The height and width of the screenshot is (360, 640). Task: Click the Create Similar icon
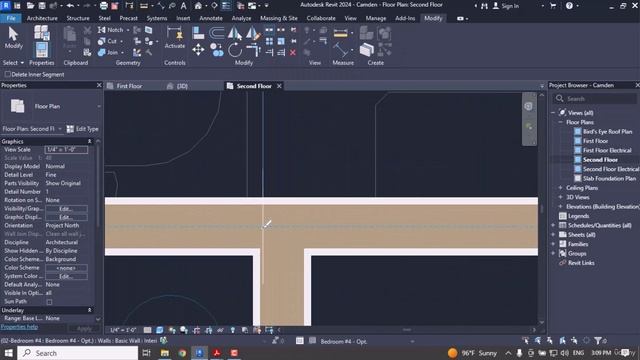point(367,50)
